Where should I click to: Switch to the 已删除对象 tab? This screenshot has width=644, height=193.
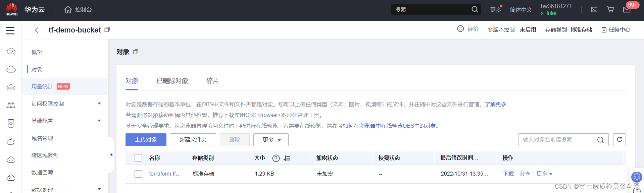click(x=172, y=81)
